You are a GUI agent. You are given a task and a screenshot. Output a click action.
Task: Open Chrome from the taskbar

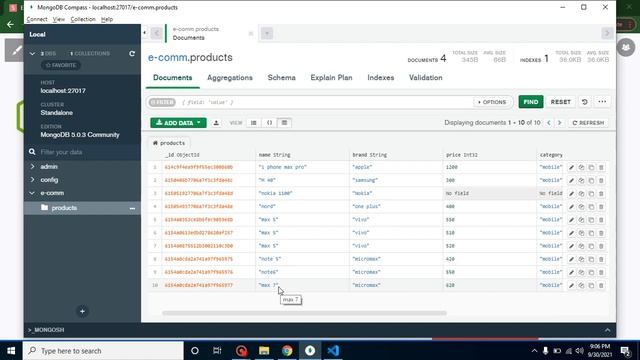click(287, 351)
